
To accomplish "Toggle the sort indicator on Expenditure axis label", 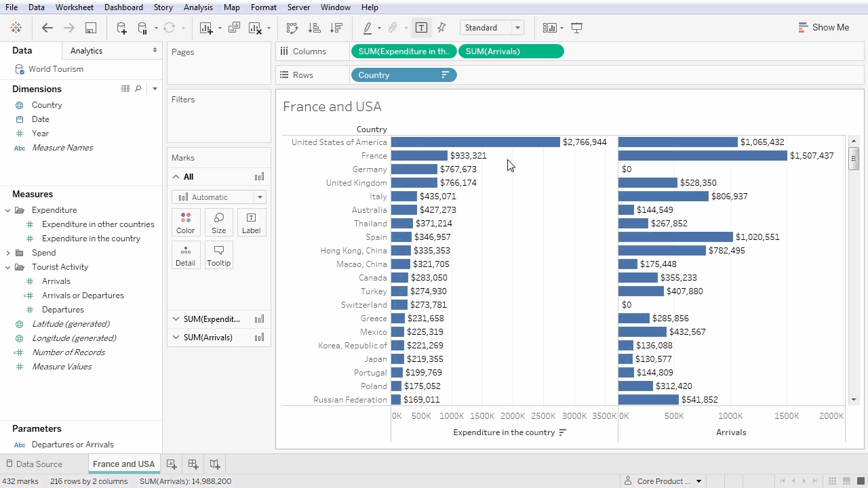I will (x=562, y=432).
